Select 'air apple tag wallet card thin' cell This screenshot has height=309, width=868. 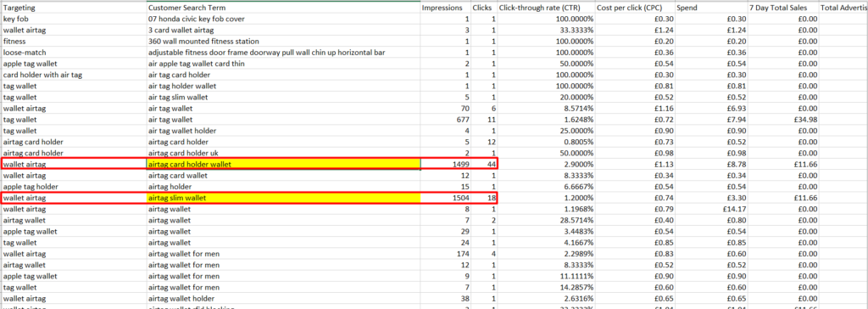coord(283,64)
